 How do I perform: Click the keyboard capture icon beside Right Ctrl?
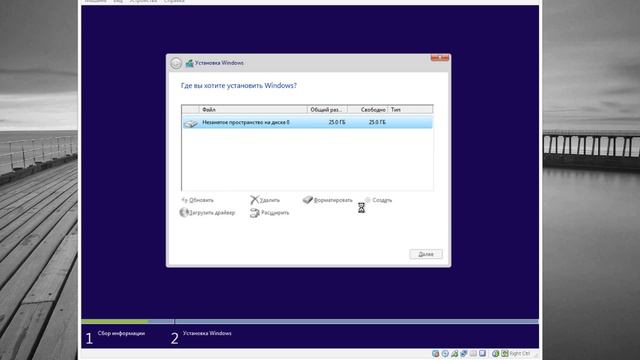pyautogui.click(x=505, y=353)
